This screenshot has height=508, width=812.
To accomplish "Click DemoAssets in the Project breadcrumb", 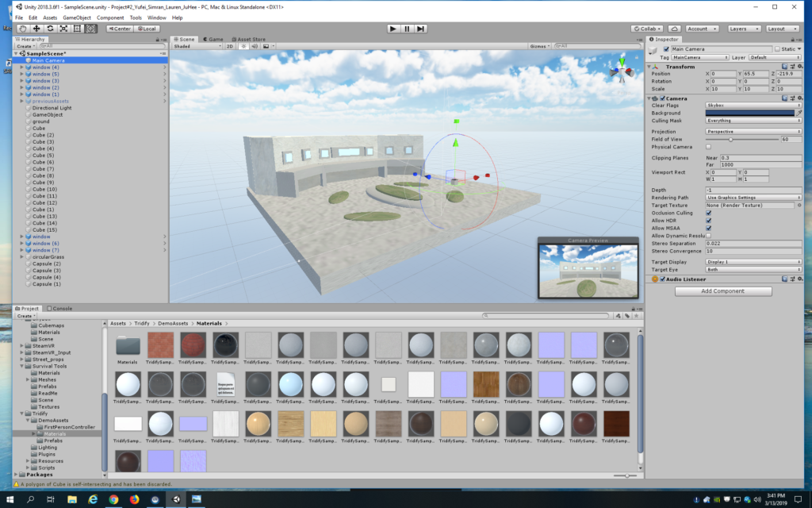I will [173, 324].
